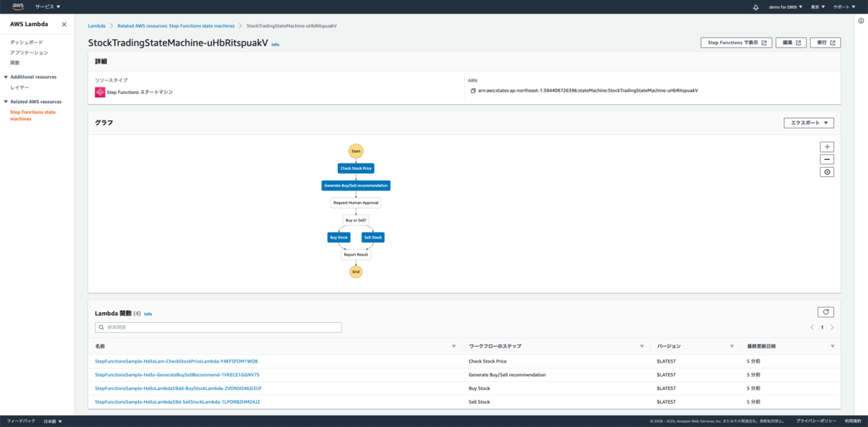Open レイヤー in the sidebar
The image size is (868, 427).
point(20,87)
